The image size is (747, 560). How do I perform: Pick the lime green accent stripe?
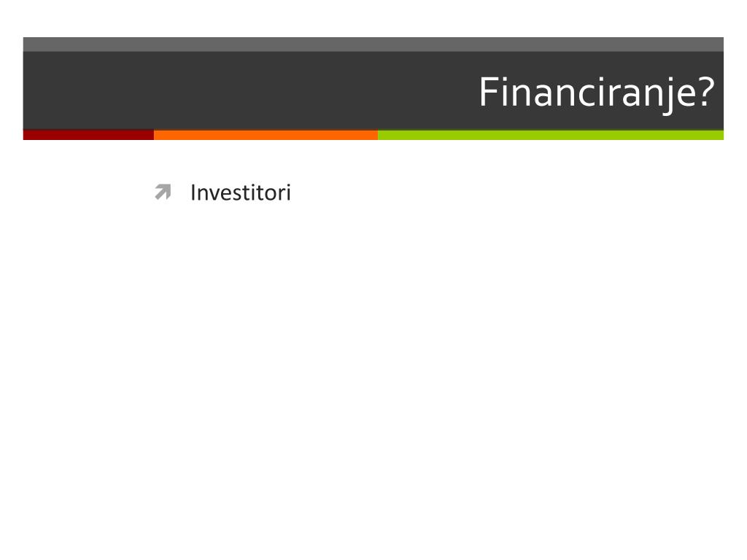coord(551,135)
